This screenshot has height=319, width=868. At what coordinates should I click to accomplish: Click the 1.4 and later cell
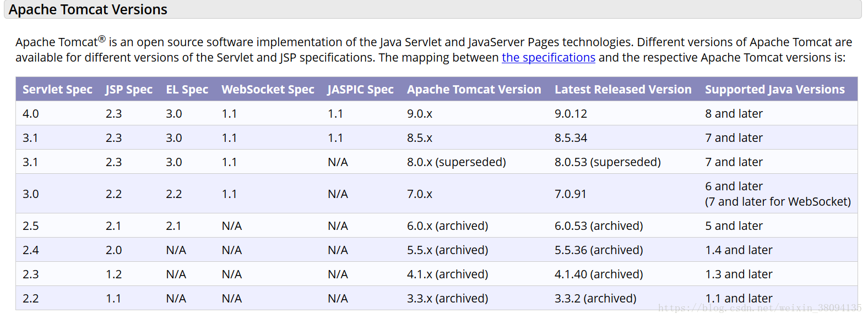coord(739,250)
